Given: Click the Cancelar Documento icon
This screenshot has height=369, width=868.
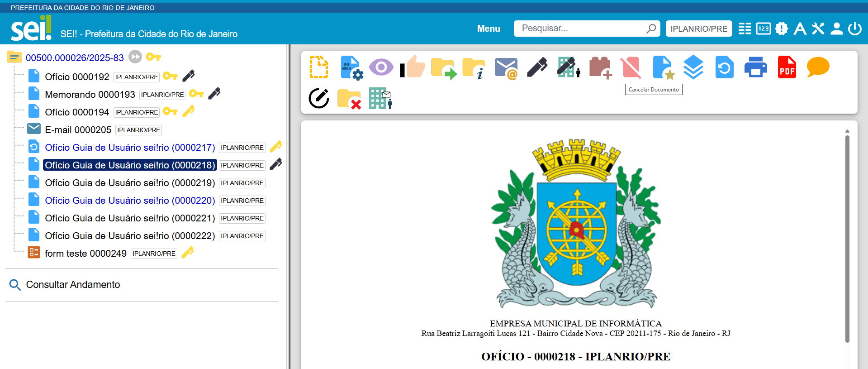Looking at the screenshot, I should click(x=631, y=68).
